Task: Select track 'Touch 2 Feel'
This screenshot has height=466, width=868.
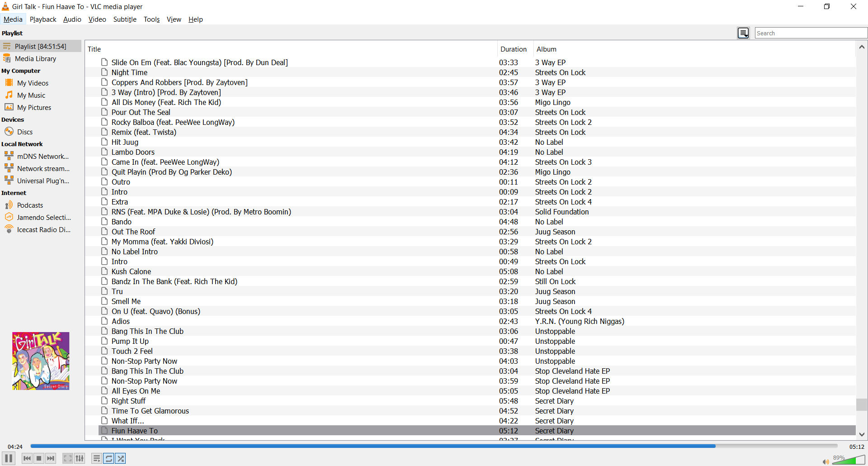Action: (477, 351)
